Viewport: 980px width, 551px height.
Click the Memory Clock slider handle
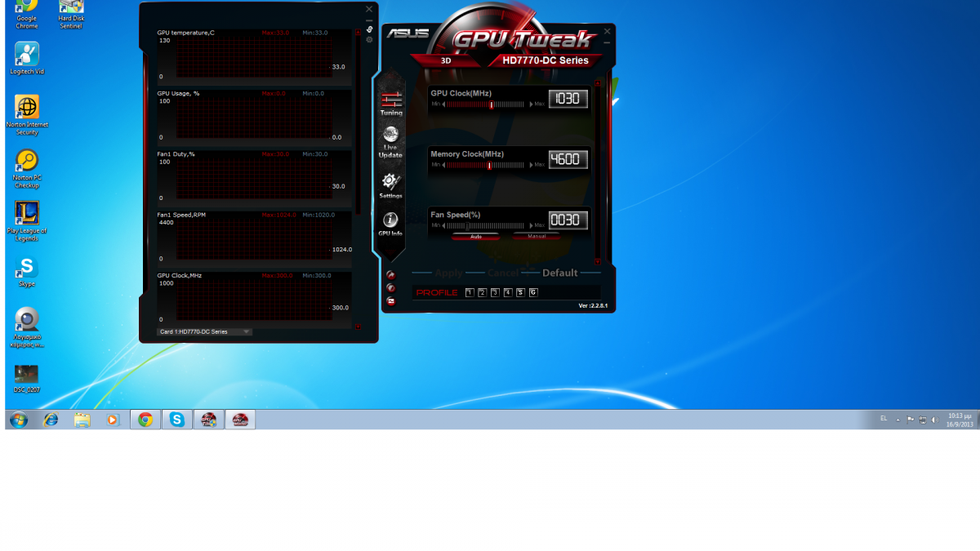coord(489,165)
